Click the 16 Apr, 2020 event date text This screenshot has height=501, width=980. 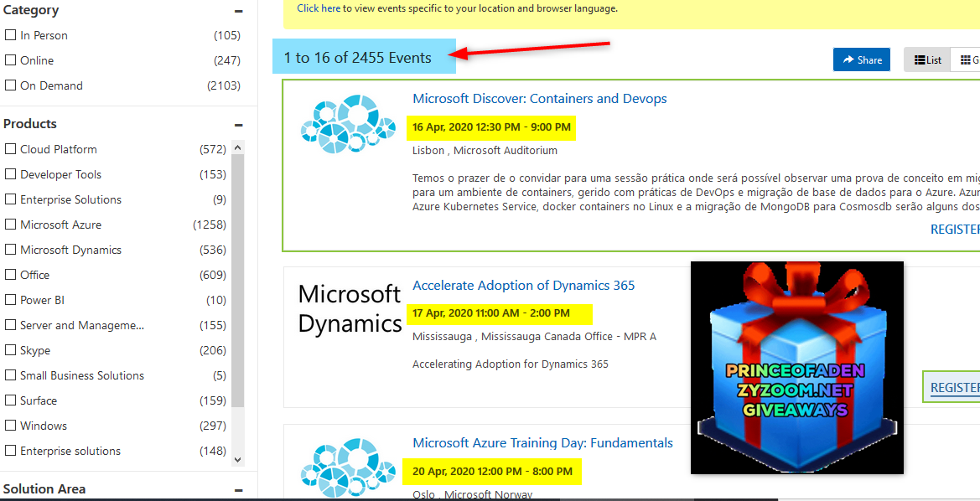tap(491, 127)
